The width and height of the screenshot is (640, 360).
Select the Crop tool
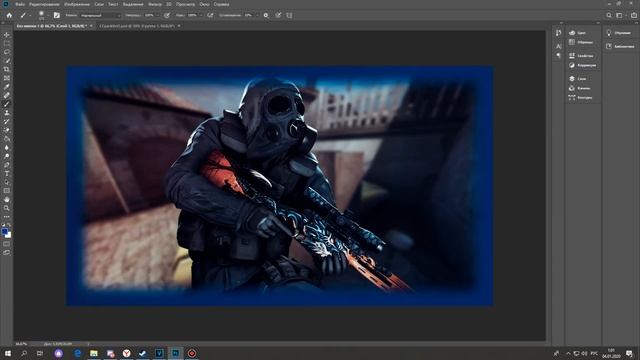(7, 69)
